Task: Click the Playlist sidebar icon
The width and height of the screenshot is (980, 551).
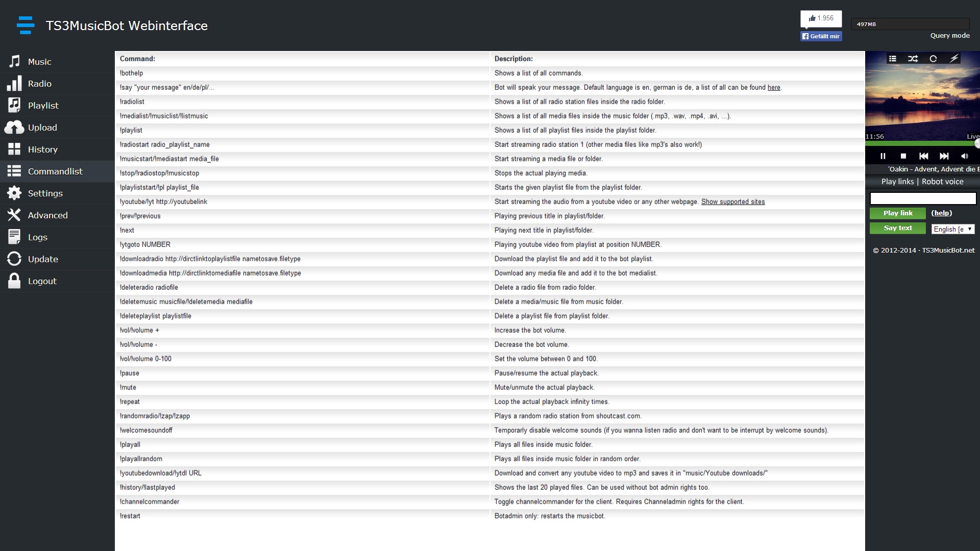Action: pyautogui.click(x=14, y=105)
